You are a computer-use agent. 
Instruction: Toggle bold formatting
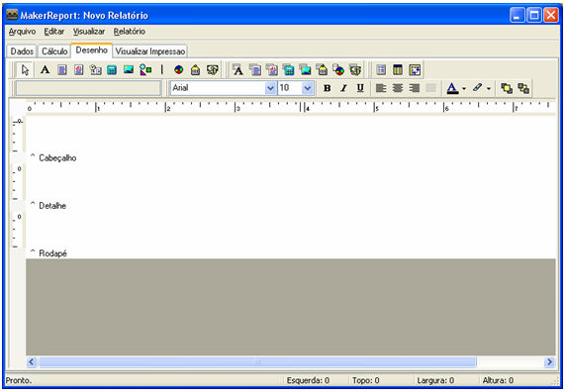click(x=328, y=88)
